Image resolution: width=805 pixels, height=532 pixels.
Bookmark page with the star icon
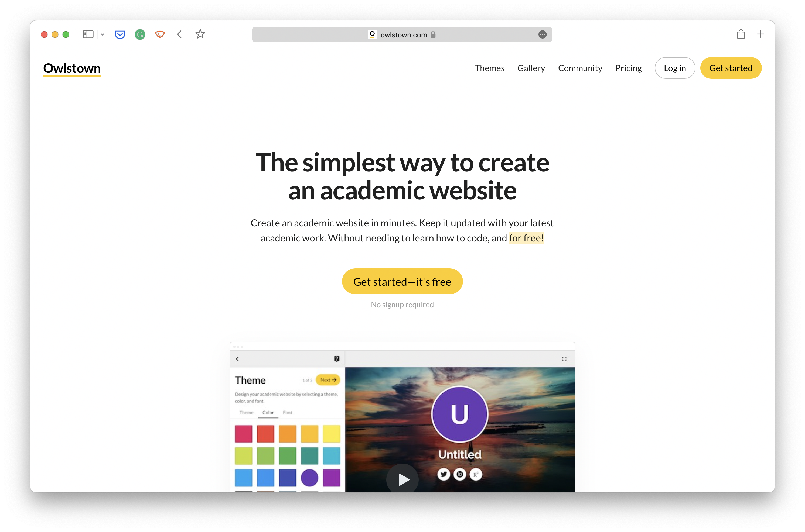200,34
